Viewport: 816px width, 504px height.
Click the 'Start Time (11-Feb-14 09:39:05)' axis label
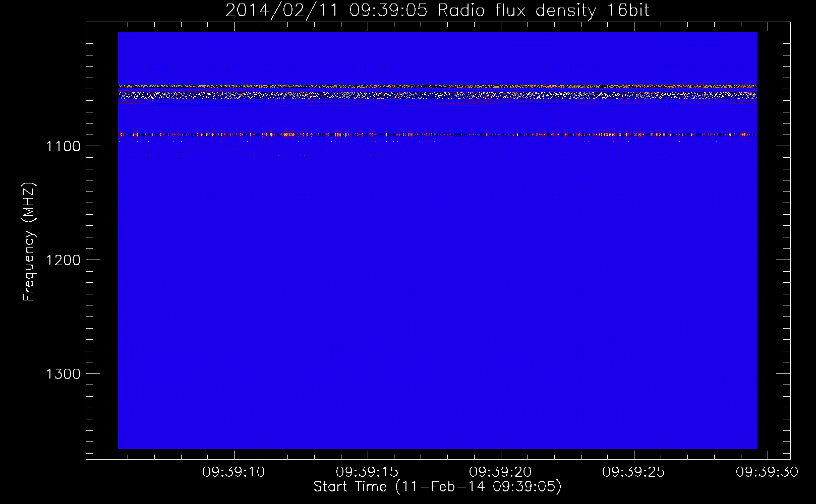click(x=437, y=487)
